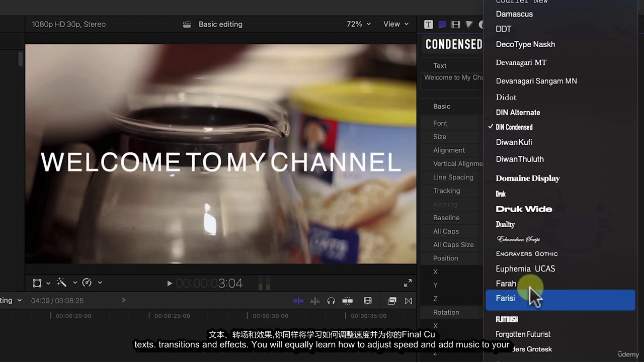
Task: Open the retiming menu dropdown arrow
Action: tap(100, 283)
